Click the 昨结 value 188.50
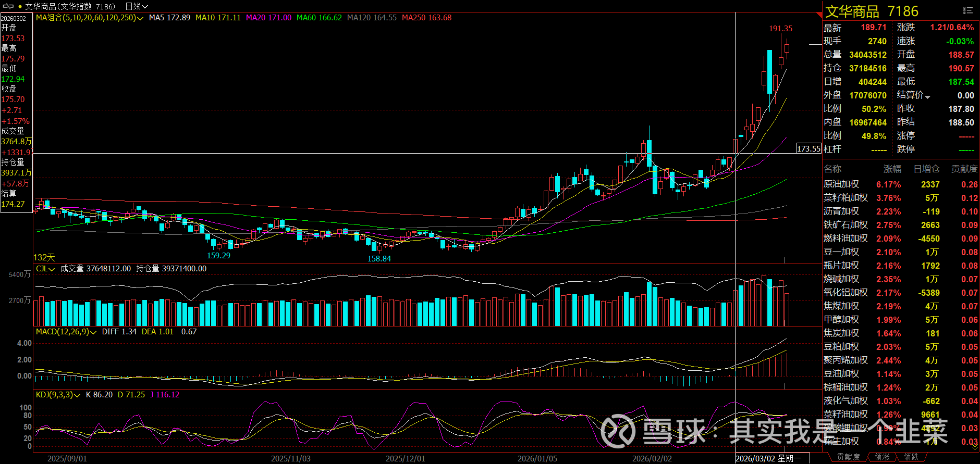This screenshot has height=464, width=980. pos(961,122)
